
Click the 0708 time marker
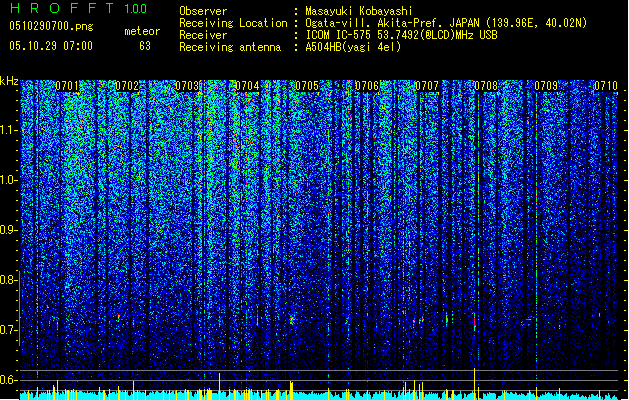click(486, 86)
